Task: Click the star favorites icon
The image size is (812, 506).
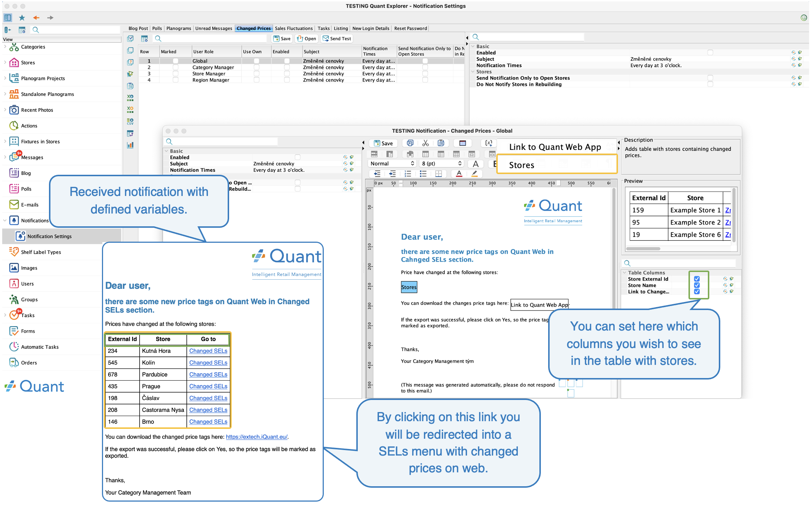Action: tap(22, 18)
